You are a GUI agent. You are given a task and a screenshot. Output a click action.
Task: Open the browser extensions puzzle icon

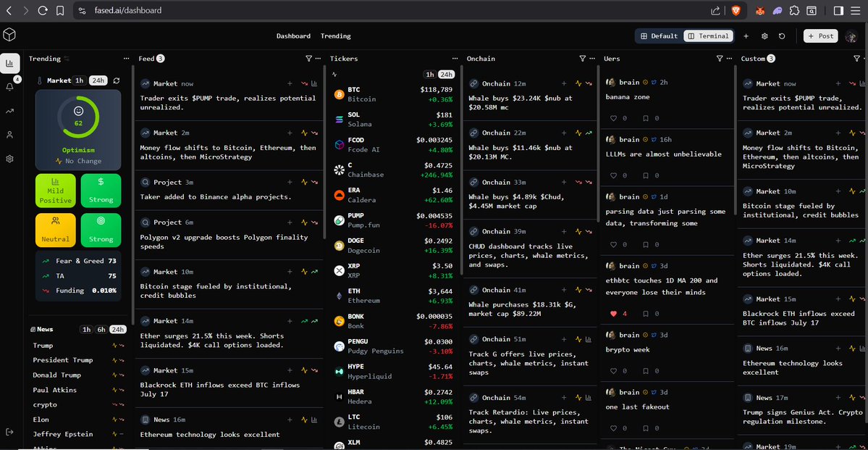(x=794, y=11)
